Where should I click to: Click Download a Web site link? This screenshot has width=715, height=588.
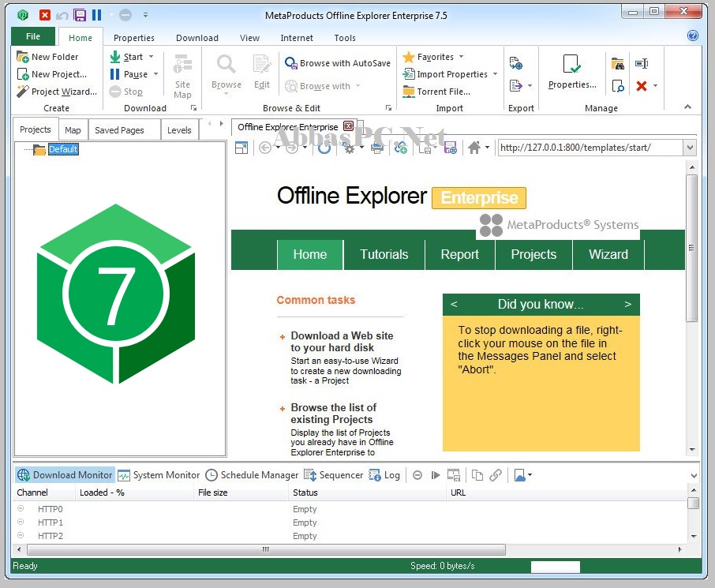point(342,342)
